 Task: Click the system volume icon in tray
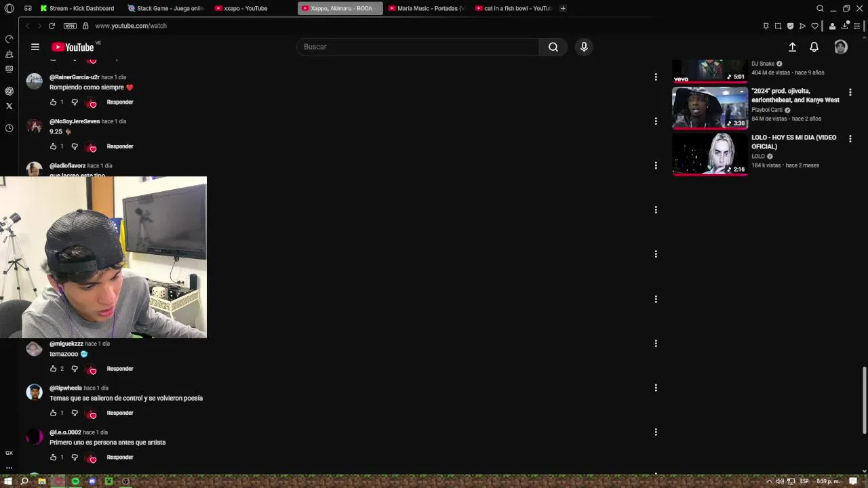(x=780, y=481)
